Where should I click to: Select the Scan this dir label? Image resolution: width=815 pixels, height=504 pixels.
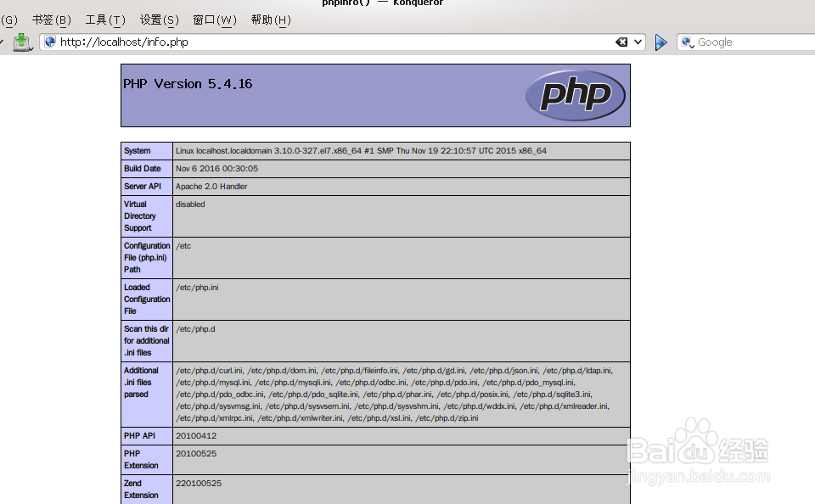point(147,341)
